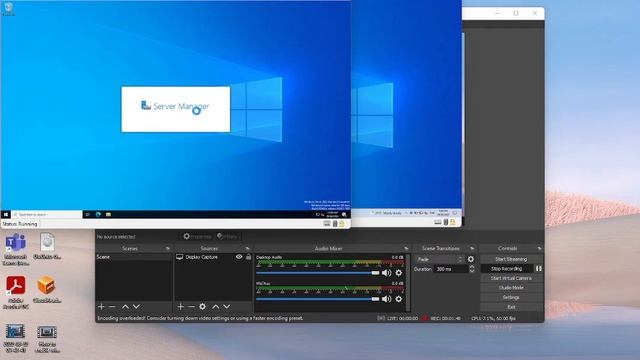The image size is (640, 360).
Task: Open the Fade transition dropdown
Action: [440, 259]
